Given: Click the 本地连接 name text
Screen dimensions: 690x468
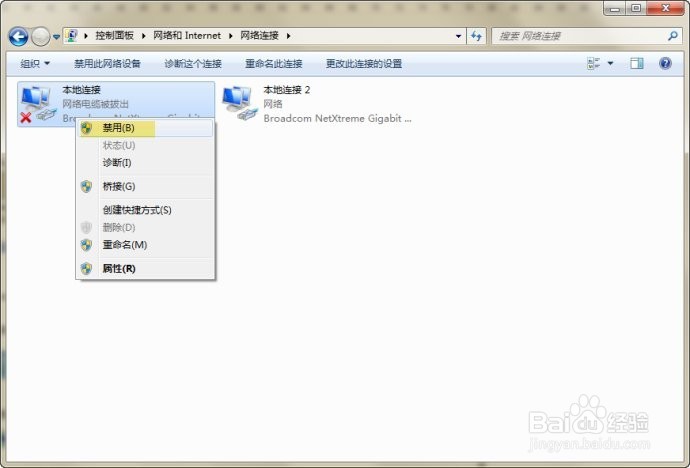Looking at the screenshot, I should [81, 90].
